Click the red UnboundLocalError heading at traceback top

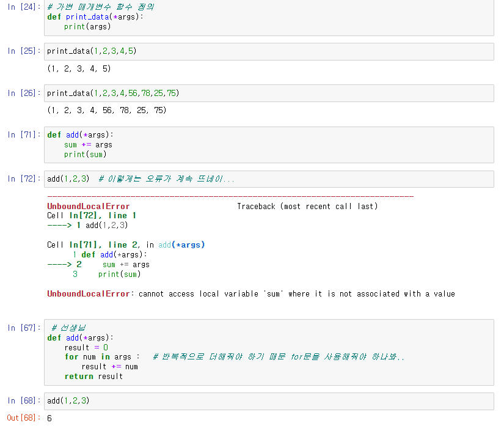tap(89, 206)
